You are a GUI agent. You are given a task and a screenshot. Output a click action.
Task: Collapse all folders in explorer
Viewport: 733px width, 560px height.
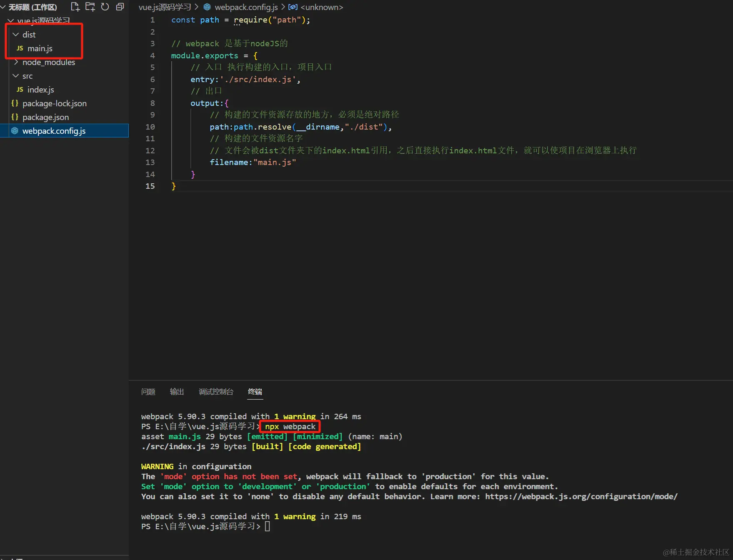pos(120,7)
